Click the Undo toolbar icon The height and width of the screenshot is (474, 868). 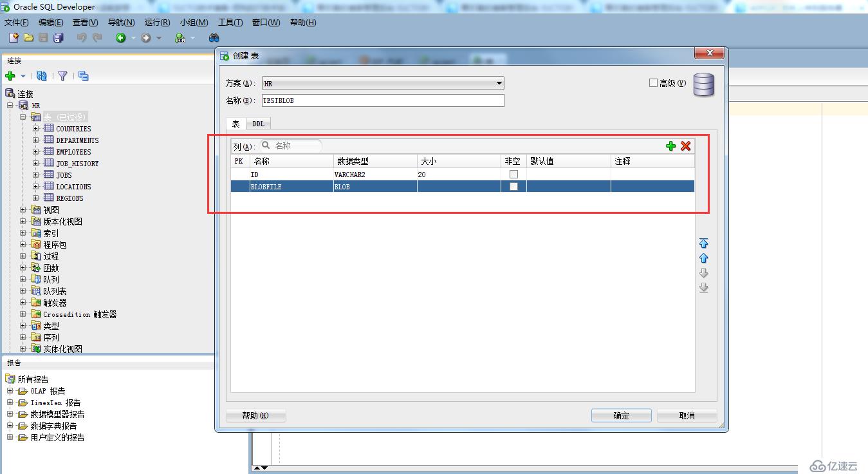[x=82, y=38]
